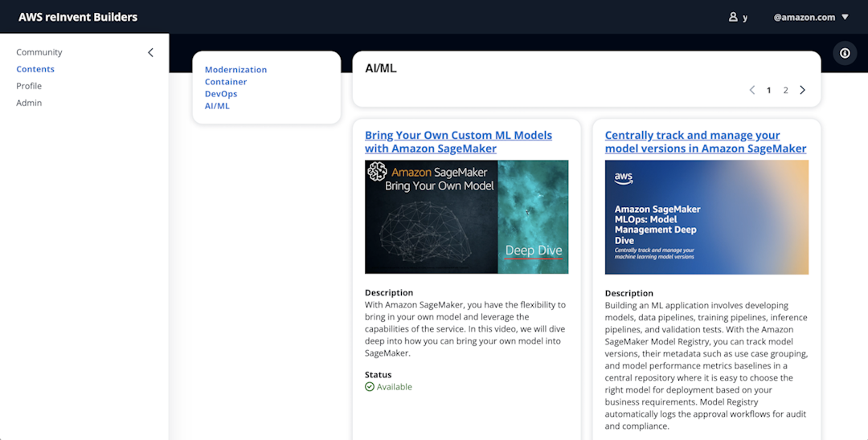Select the Container category link
This screenshot has width=868, height=440.
(x=226, y=82)
